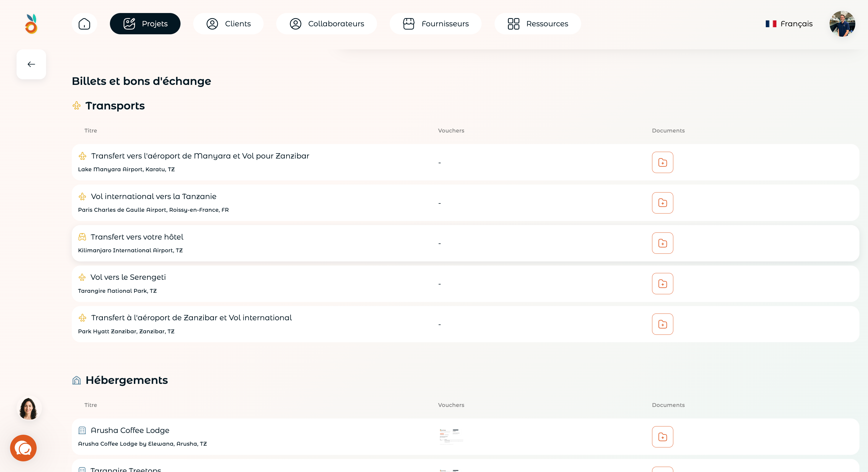
Task: Open the Collaborateurs tab
Action: pyautogui.click(x=326, y=24)
